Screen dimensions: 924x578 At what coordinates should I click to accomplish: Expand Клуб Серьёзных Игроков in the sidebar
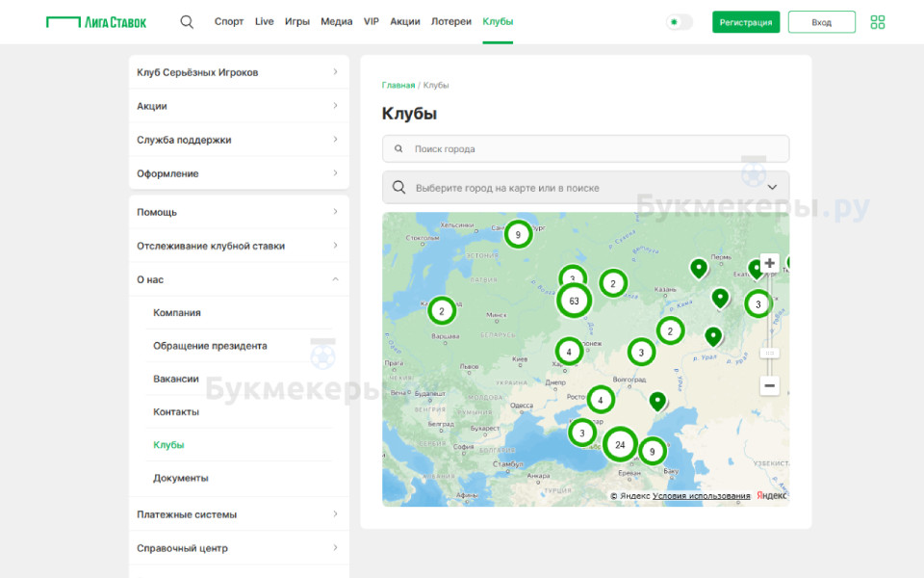[x=239, y=72]
